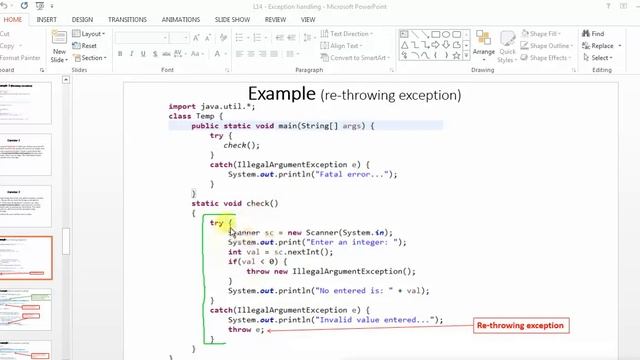
Task: Open the Font Color picker
Action: (x=220, y=53)
